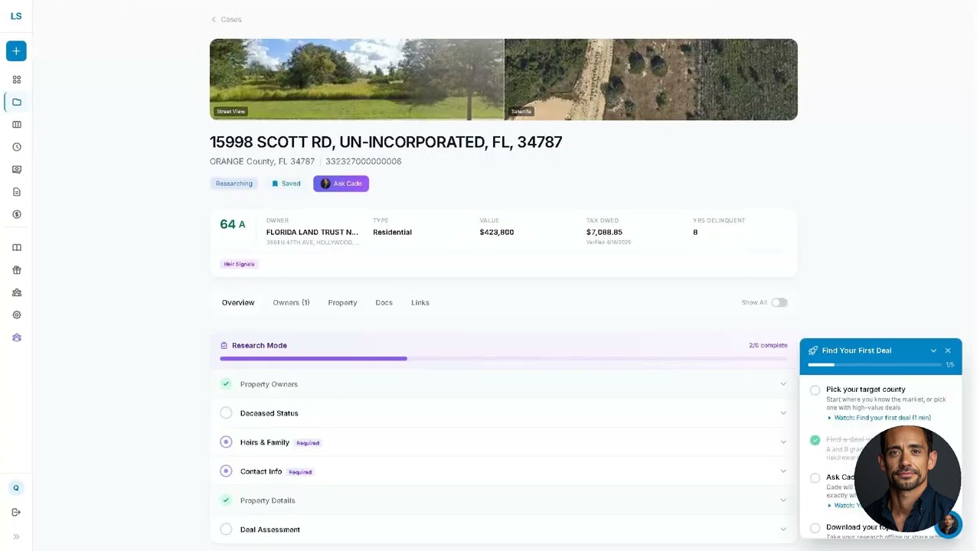Open the ID card icon in sidebar
This screenshot has height=551, width=980.
tap(17, 169)
